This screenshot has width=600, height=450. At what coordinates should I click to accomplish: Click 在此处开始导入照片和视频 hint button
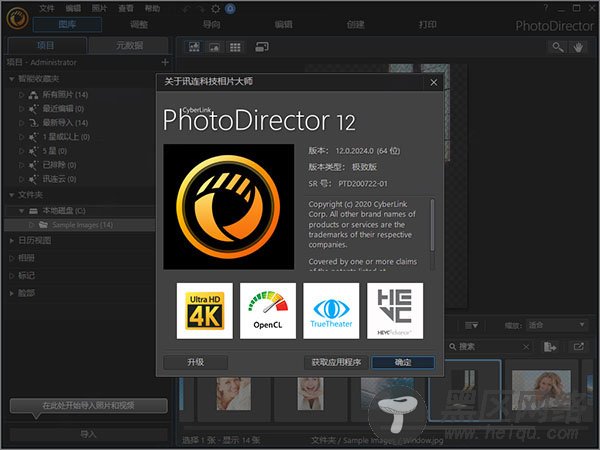[88, 406]
